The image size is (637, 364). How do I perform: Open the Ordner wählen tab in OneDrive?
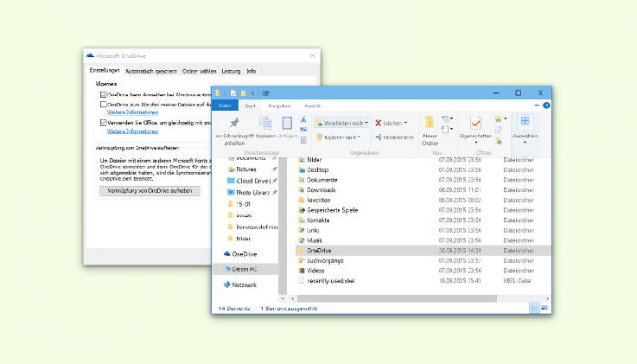(x=198, y=71)
